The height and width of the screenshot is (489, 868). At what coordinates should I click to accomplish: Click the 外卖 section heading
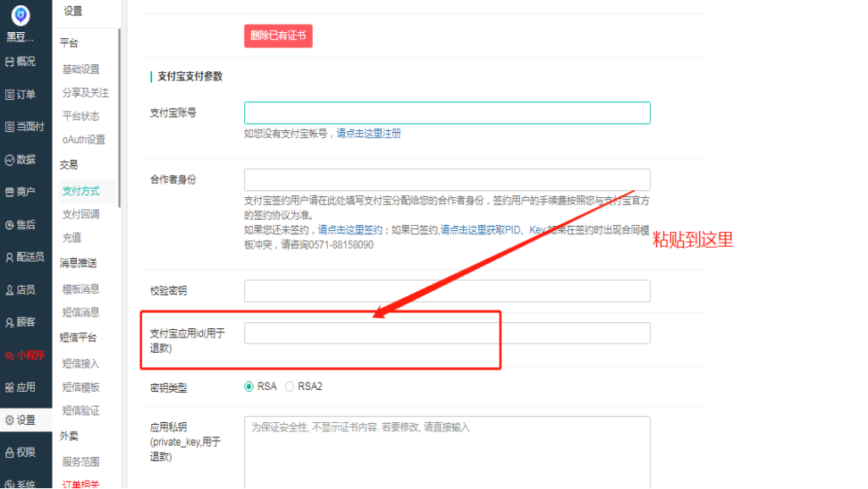pyautogui.click(x=69, y=437)
